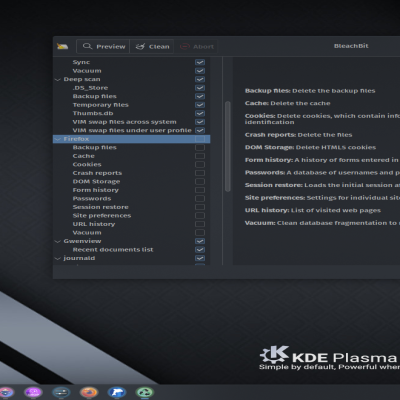Select the Session restore tree row
400x400 pixels.
pyautogui.click(x=132, y=207)
